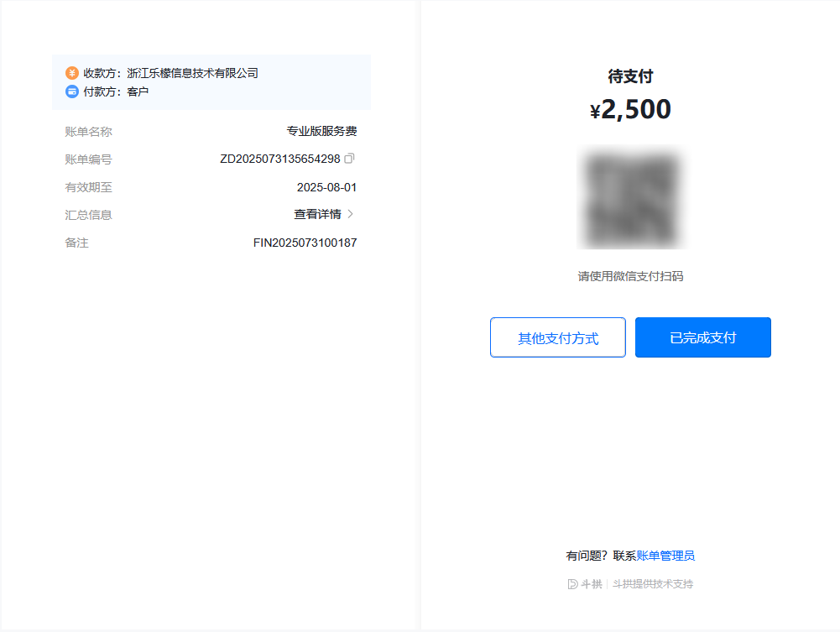This screenshot has height=632, width=840.
Task: Click 斗拱提供技术支持 footer text
Action: coord(653,584)
